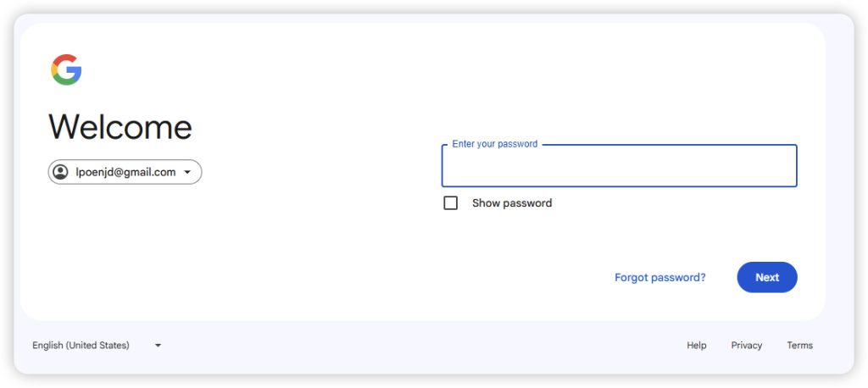This screenshot has width=868, height=388.
Task: Click the Welcome heading
Action: pyautogui.click(x=120, y=127)
